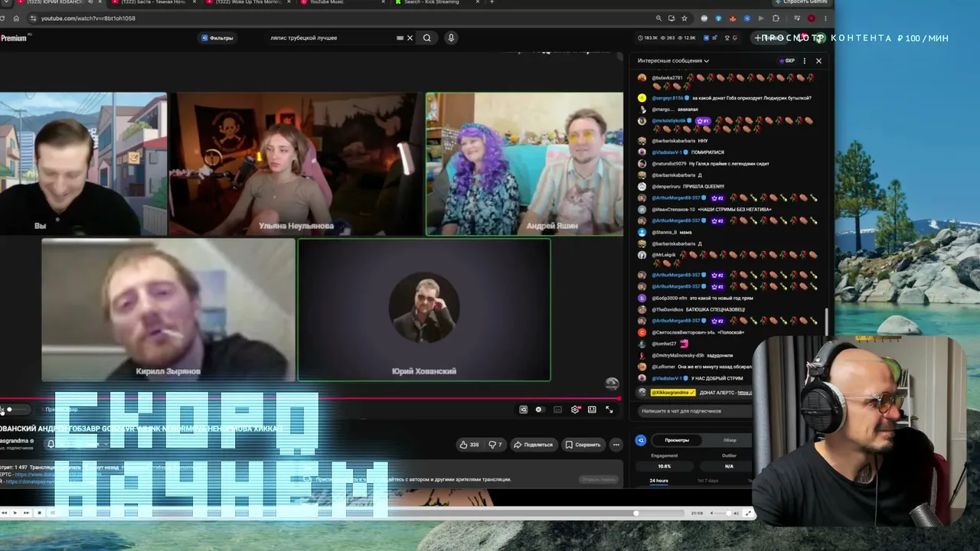Open @mctolstiykotik chat username
The width and height of the screenshot is (980, 551).
coord(669,121)
